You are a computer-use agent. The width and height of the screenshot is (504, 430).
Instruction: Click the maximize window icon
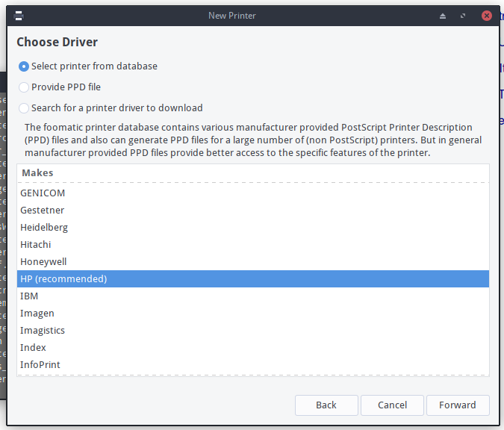[463, 16]
